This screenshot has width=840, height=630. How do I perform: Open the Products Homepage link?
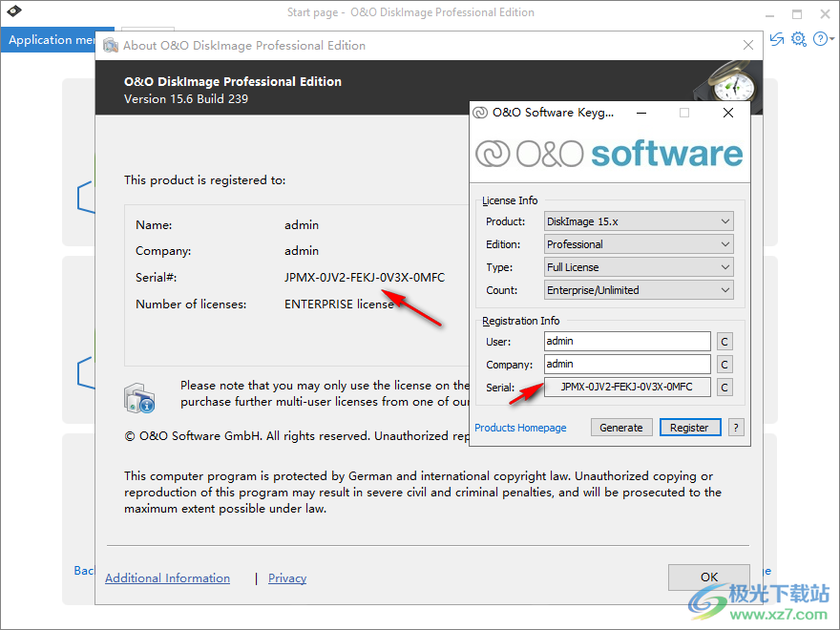[520, 428]
